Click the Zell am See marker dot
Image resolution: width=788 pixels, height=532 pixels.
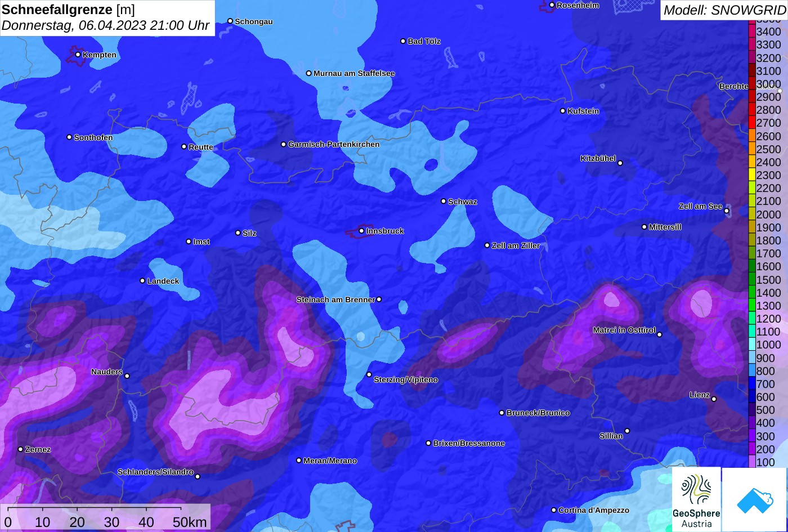727,211
